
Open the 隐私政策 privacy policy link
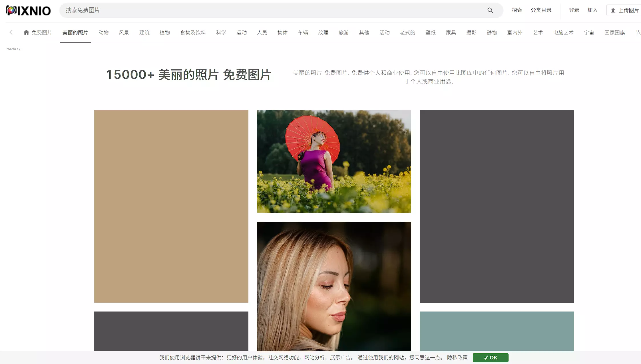pyautogui.click(x=457, y=357)
